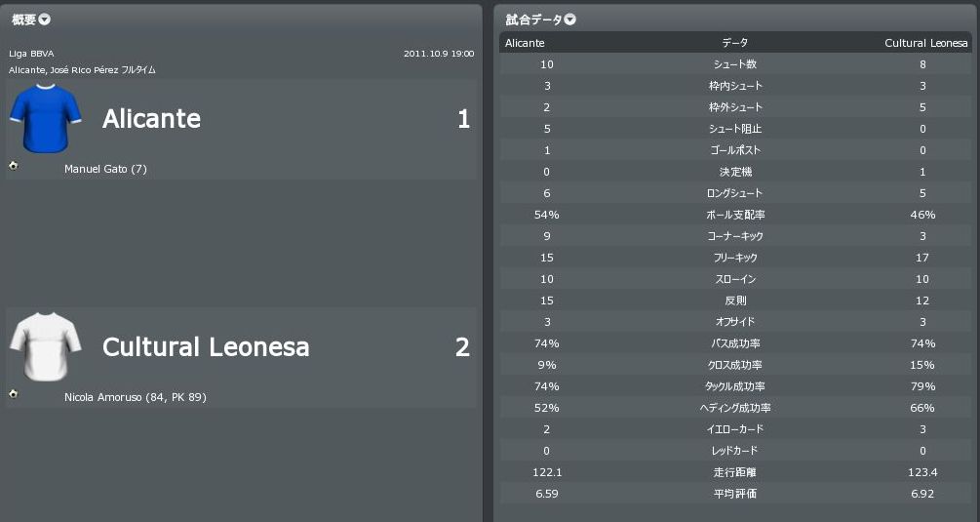Click the goal ball icon beside Manuel Gato

click(x=14, y=166)
